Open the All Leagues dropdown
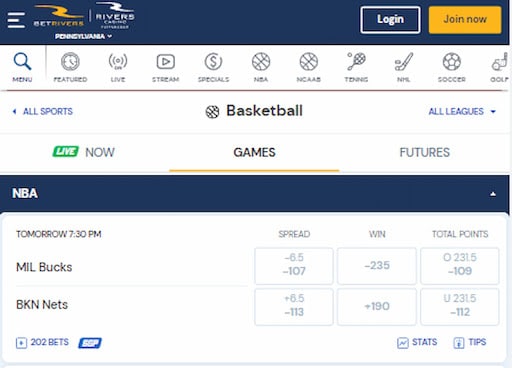Viewport: 512px width, 368px height. tap(462, 111)
